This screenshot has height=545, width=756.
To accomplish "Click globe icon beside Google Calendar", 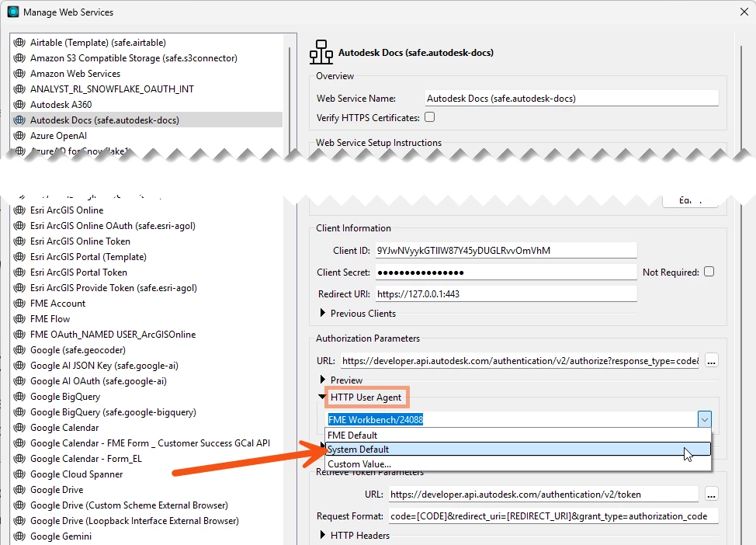I will pos(19,427).
